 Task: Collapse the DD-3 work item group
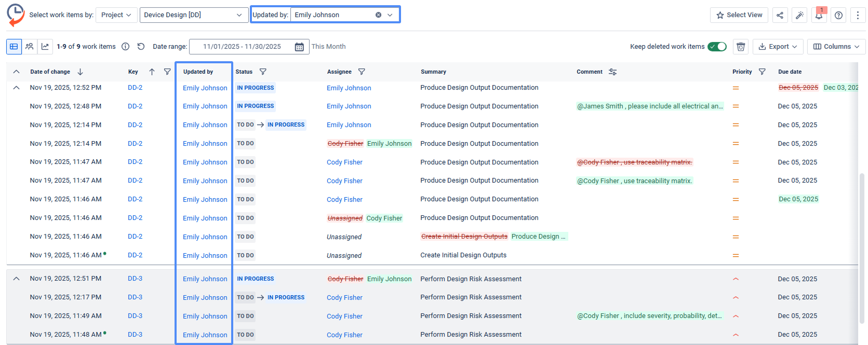pyautogui.click(x=17, y=279)
